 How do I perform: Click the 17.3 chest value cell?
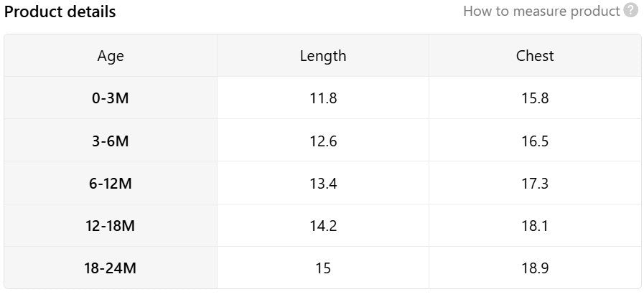pyautogui.click(x=535, y=184)
